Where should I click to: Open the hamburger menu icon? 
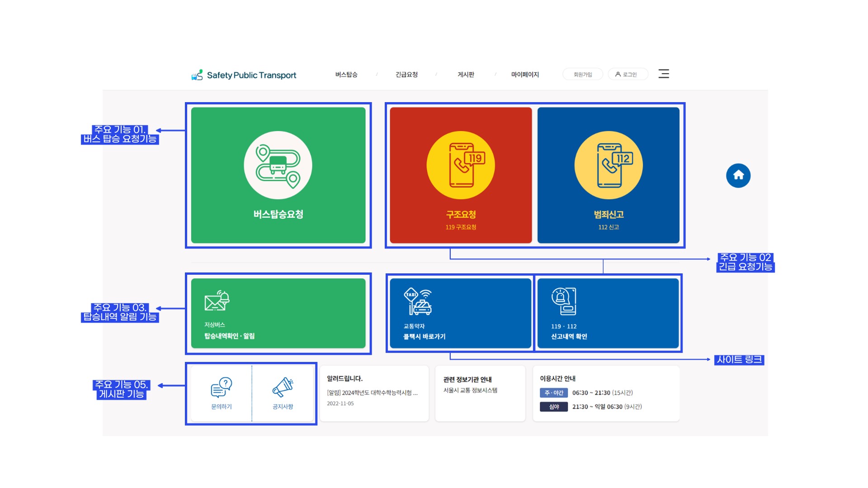(x=664, y=74)
